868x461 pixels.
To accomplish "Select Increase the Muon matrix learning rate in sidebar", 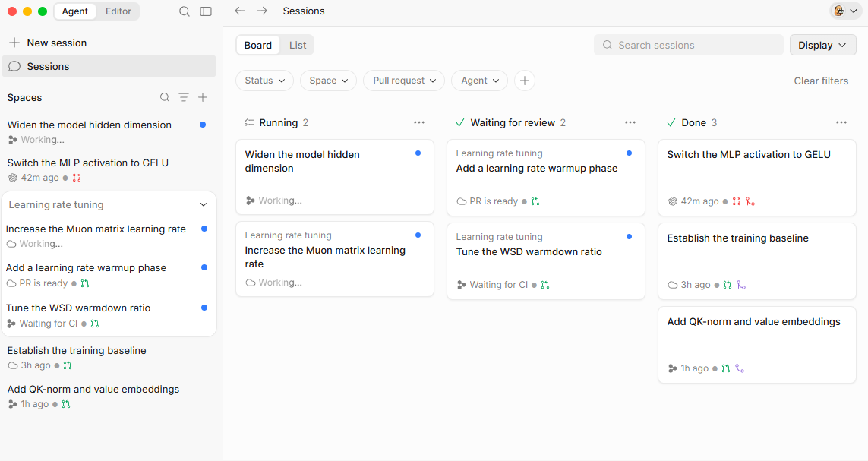I will click(x=109, y=236).
